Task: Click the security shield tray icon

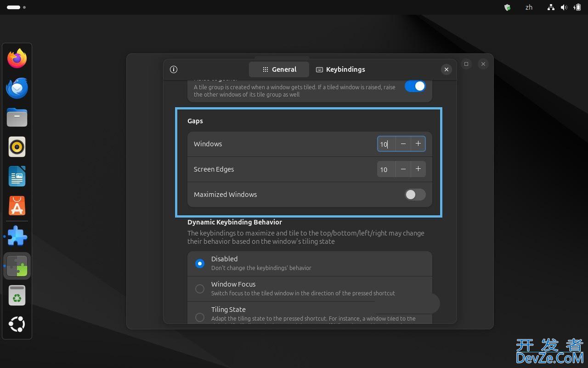Action: (508, 7)
